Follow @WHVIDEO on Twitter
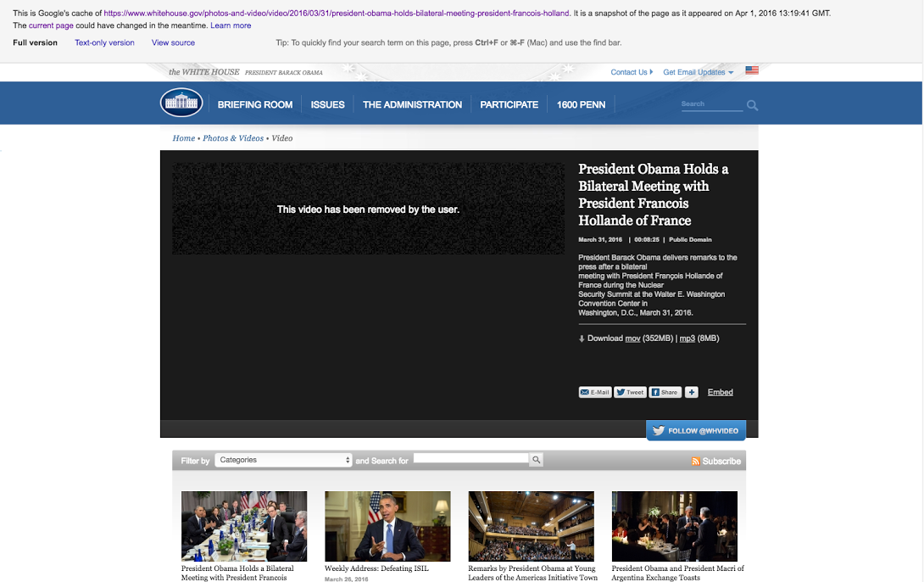 point(695,430)
